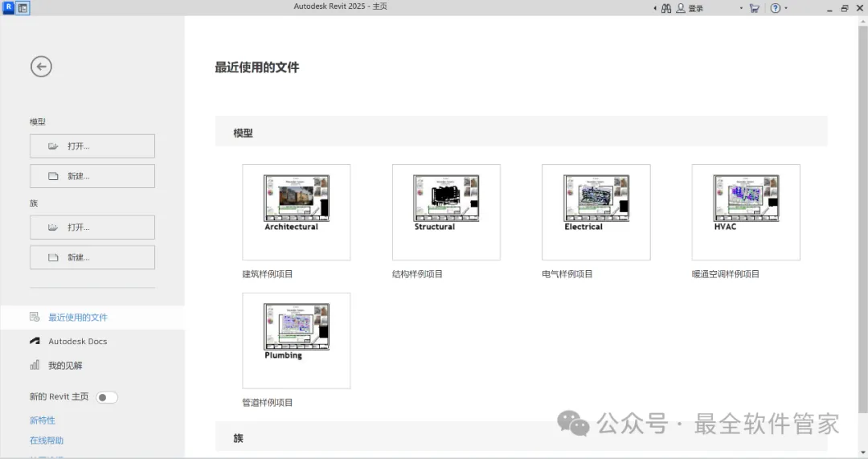Click the file icon on model 新建 button

pyautogui.click(x=53, y=176)
